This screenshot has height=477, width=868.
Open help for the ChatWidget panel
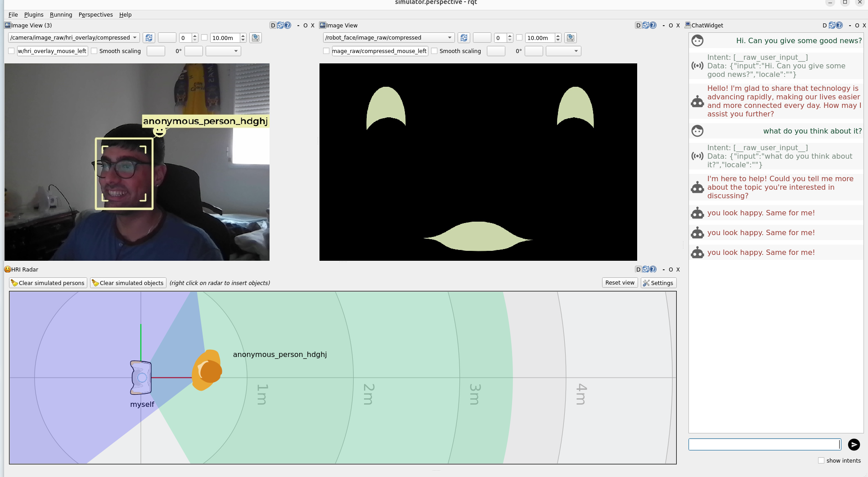[x=839, y=26]
